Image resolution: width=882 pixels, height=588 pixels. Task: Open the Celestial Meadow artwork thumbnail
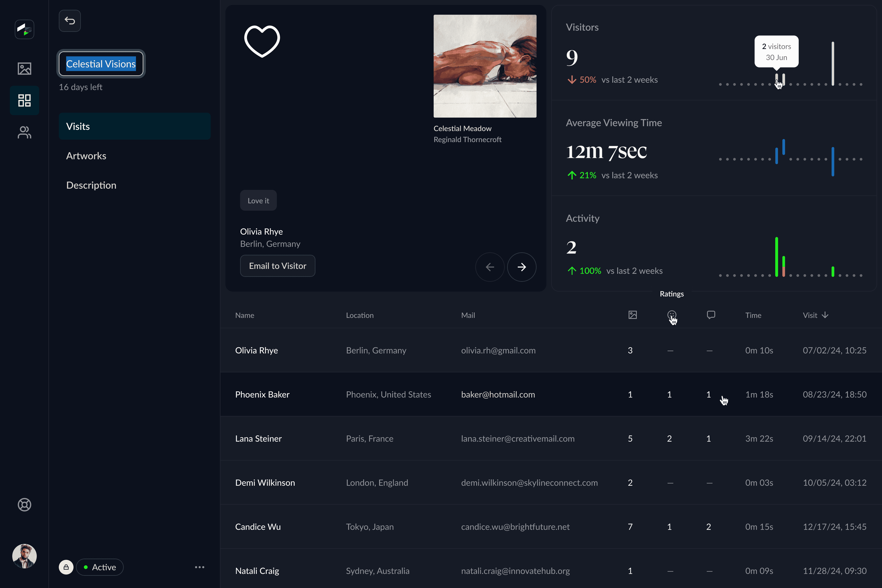click(485, 66)
